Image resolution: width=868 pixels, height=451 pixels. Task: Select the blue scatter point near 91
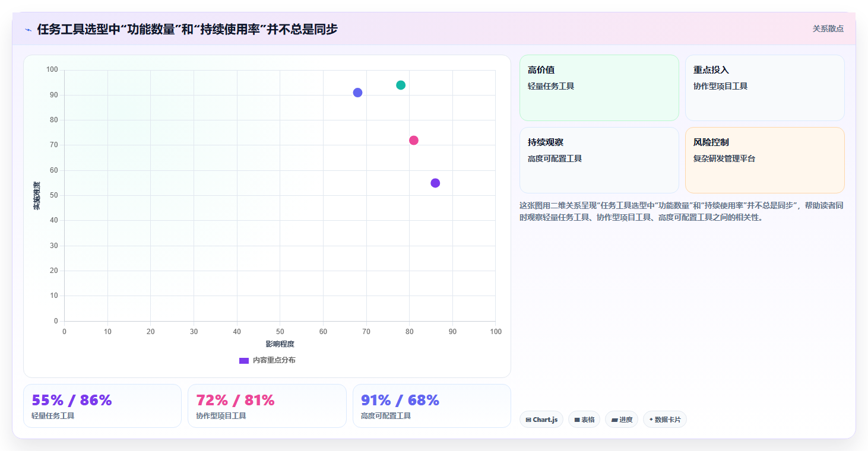coord(357,93)
